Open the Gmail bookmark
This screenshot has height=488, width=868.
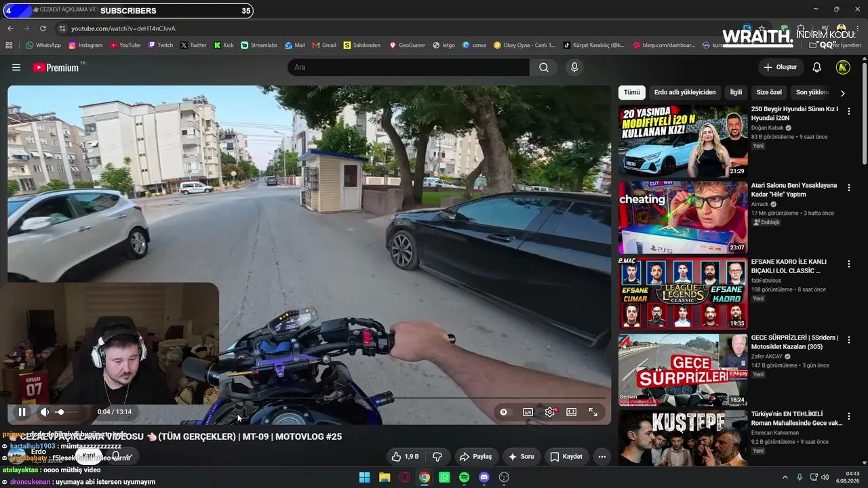click(324, 45)
